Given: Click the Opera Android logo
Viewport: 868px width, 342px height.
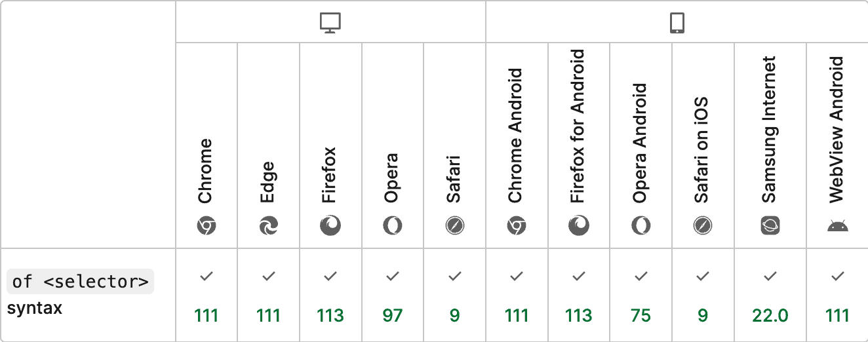Looking at the screenshot, I should (641, 227).
